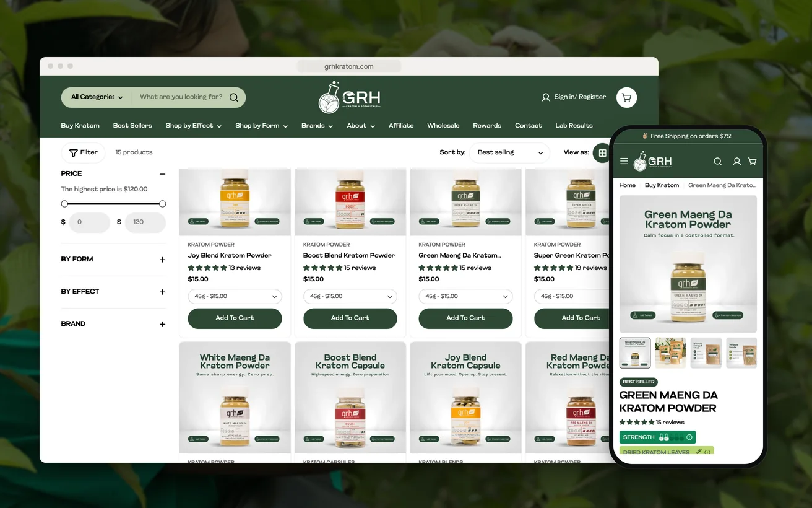Open the All Categories dropdown
This screenshot has height=508, width=812.
coord(97,97)
